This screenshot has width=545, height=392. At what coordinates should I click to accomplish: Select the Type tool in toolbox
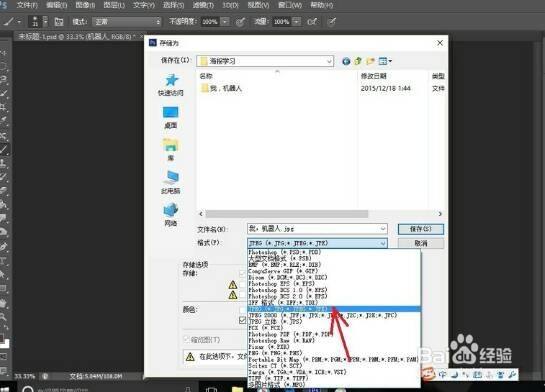click(x=4, y=261)
